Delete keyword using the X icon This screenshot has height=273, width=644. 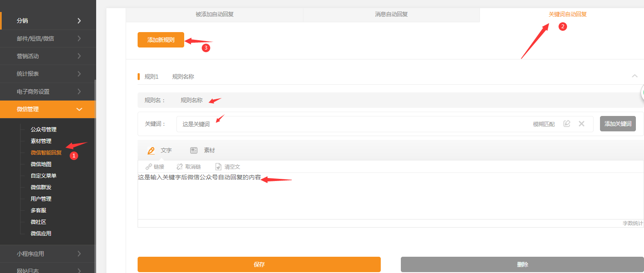pos(581,124)
